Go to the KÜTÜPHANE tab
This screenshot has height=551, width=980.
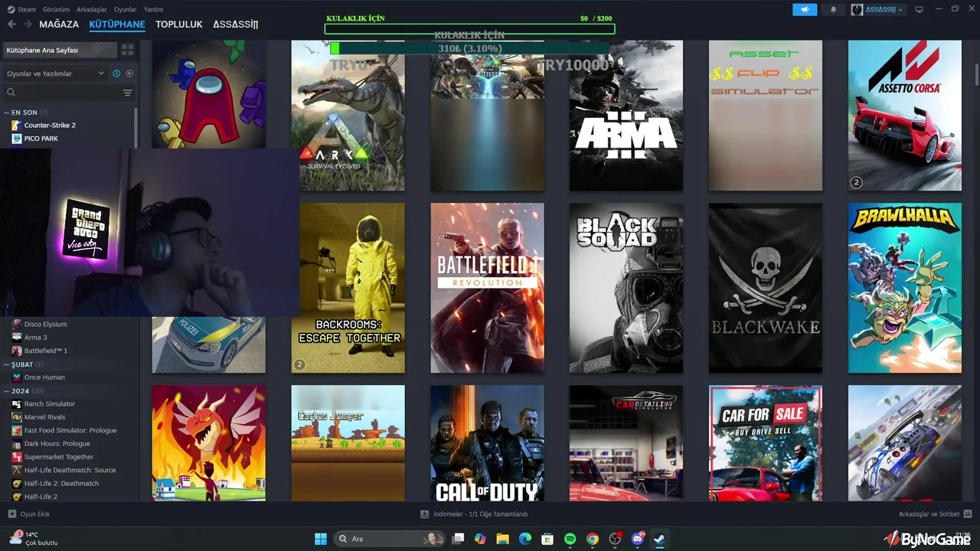(117, 24)
